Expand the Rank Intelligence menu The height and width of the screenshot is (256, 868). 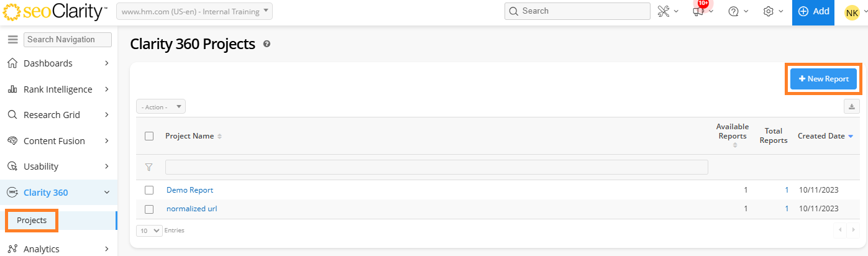(58, 89)
